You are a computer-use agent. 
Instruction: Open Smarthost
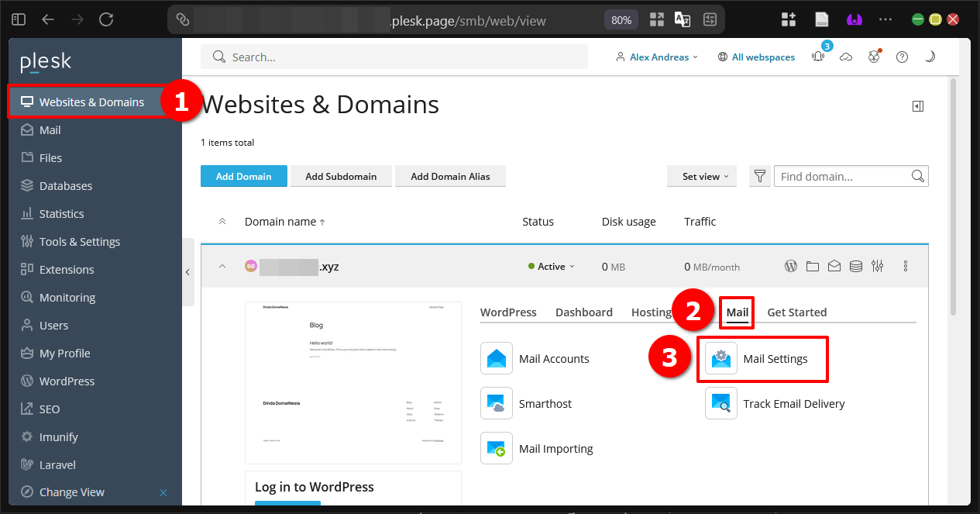527,403
